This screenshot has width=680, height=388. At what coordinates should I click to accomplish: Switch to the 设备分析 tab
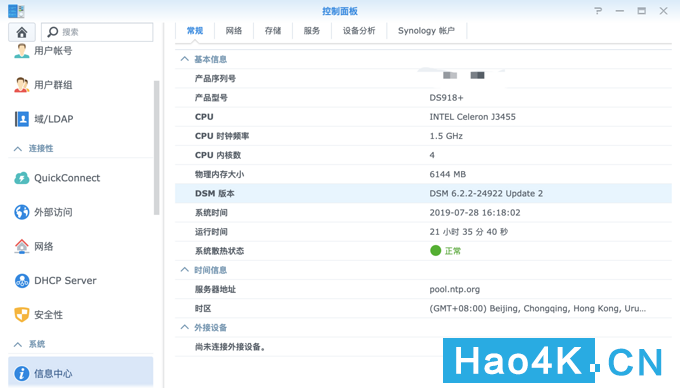tap(359, 31)
